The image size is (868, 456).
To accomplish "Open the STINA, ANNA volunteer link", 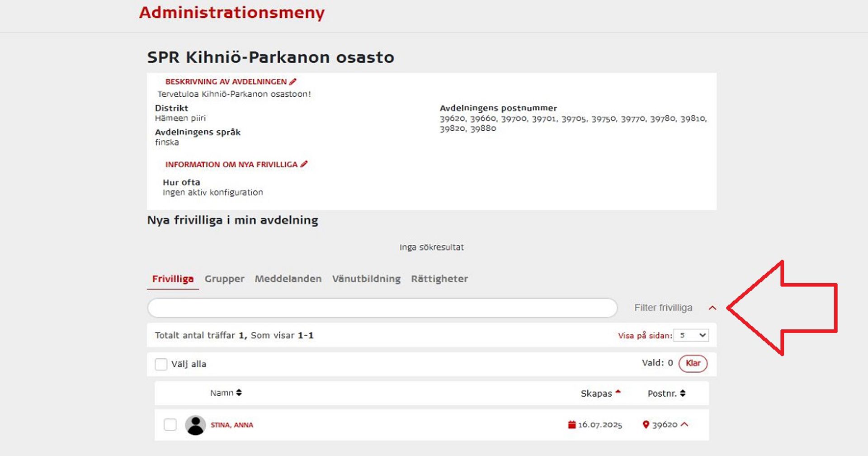I will coord(232,425).
